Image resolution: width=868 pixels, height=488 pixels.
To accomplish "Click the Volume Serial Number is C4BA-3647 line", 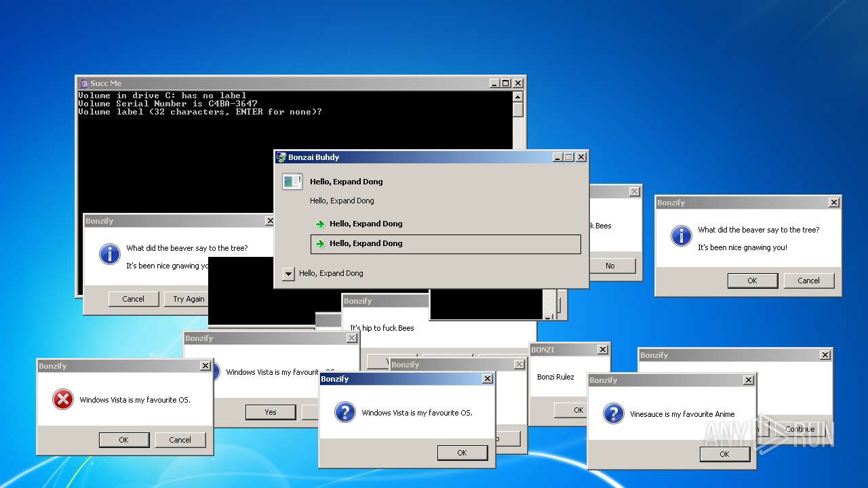I will pos(167,104).
